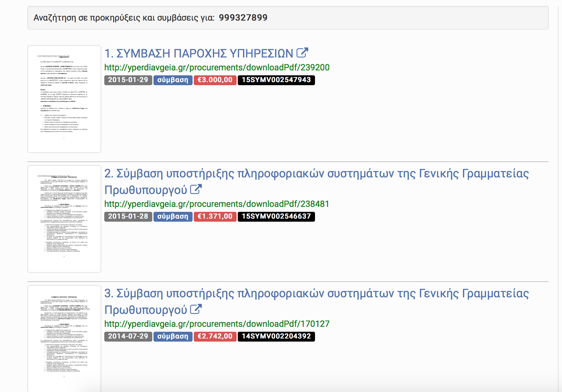This screenshot has height=392, width=562.
Task: Click the 14SYMV002204392 code badge
Action: (x=276, y=336)
